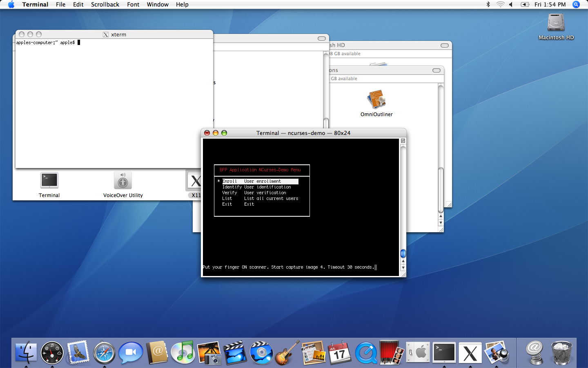Image resolution: width=588 pixels, height=368 pixels.
Task: Toggle the toolbar pill button on Applications window
Action: click(x=437, y=70)
